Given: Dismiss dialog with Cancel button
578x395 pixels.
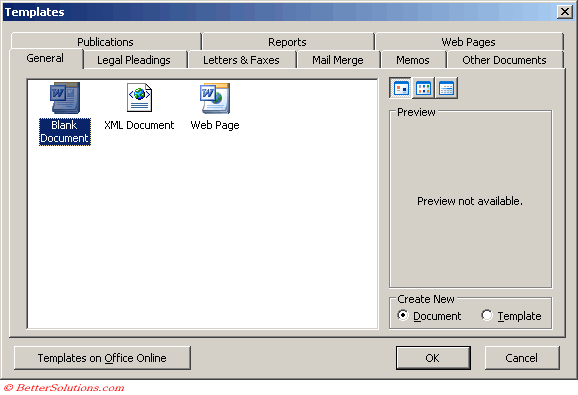Looking at the screenshot, I should [x=522, y=358].
